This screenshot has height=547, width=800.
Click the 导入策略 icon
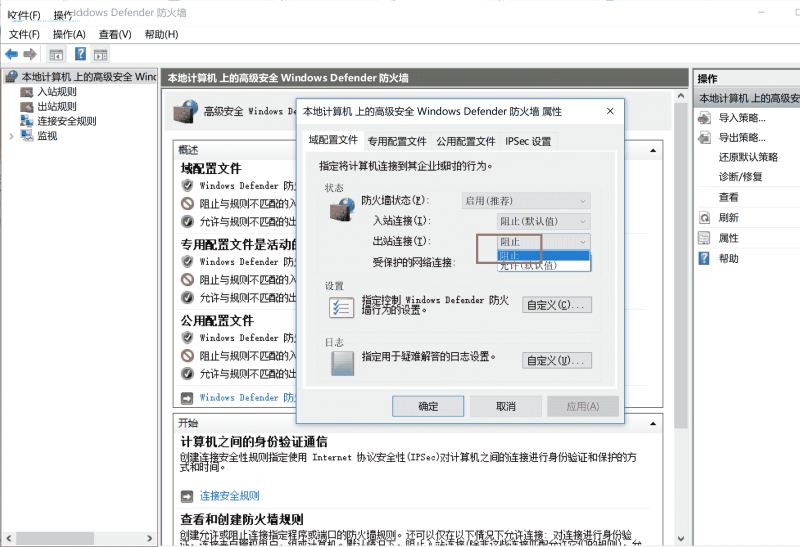(704, 118)
